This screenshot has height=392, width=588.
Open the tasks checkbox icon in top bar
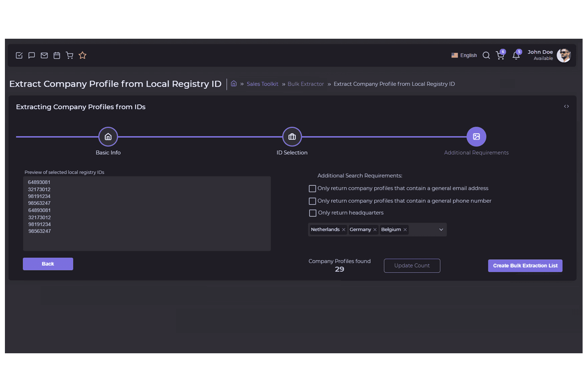[19, 55]
